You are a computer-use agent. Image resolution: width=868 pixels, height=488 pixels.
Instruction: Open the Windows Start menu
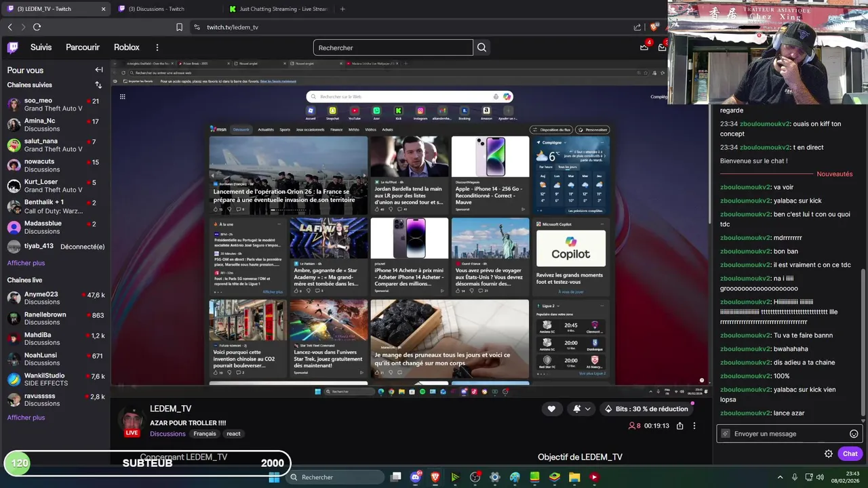(274, 477)
